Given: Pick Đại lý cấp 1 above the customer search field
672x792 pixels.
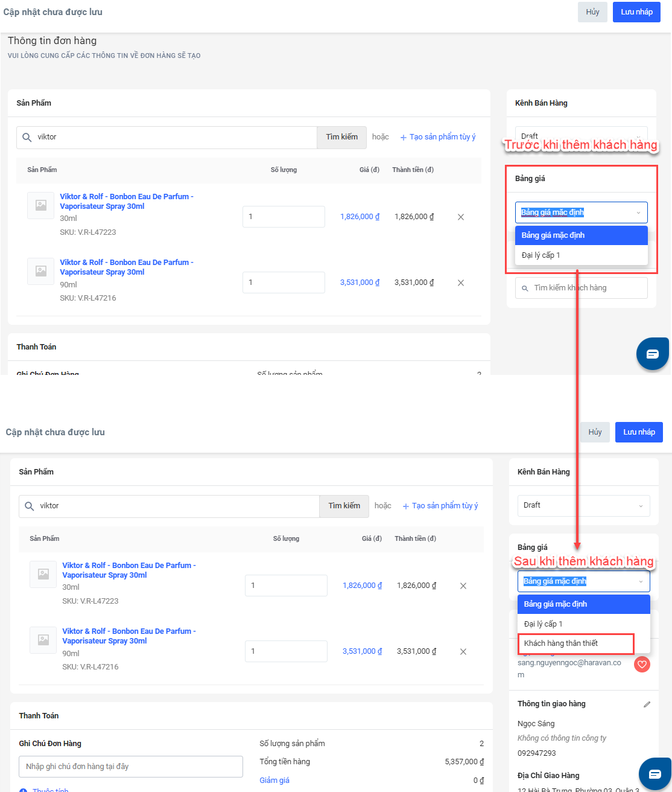Looking at the screenshot, I should pos(581,255).
